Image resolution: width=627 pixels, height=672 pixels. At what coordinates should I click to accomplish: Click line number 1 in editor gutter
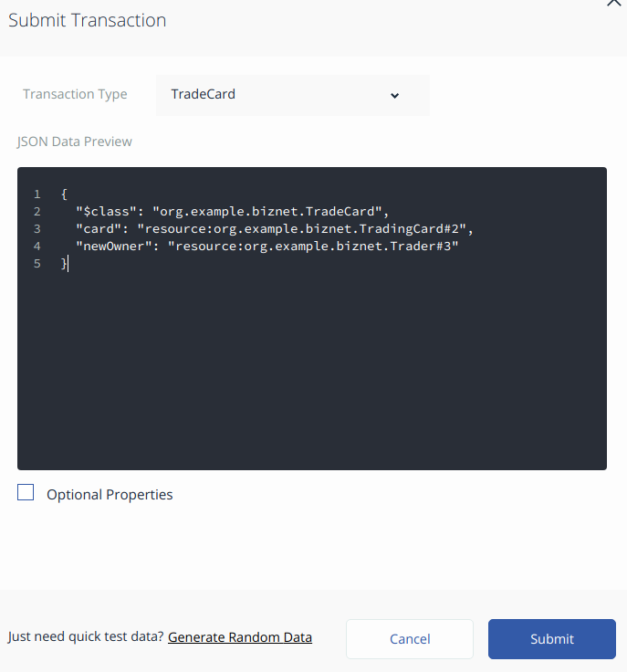click(37, 194)
